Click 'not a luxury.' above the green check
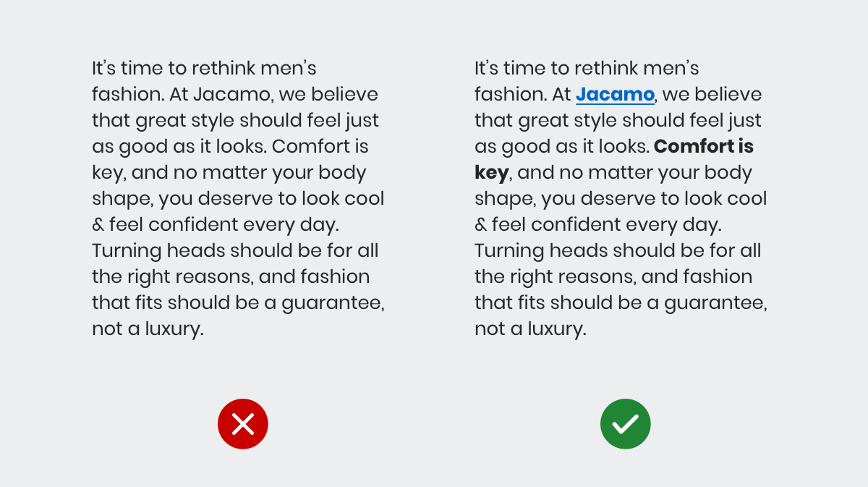This screenshot has height=487, width=868. pyautogui.click(x=530, y=329)
